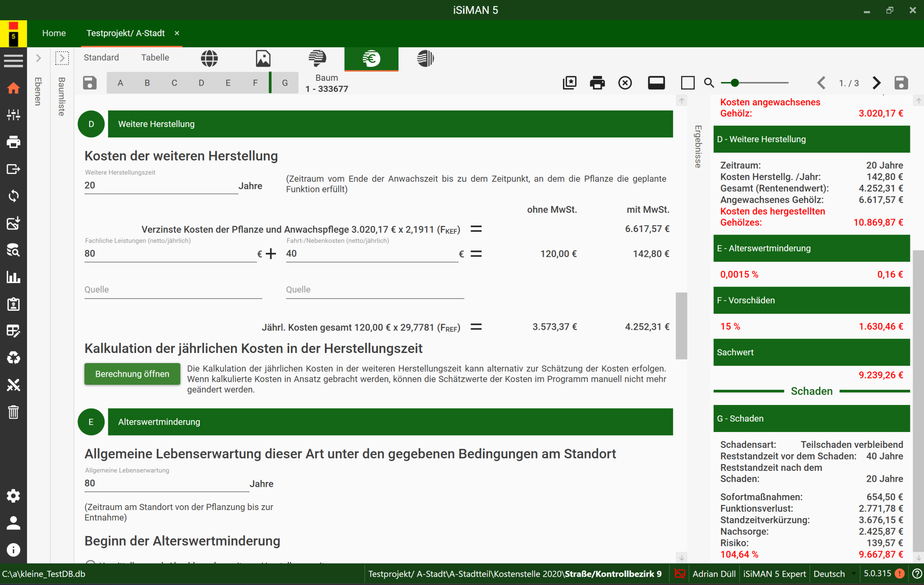
Task: Jump to section E
Action: [228, 83]
